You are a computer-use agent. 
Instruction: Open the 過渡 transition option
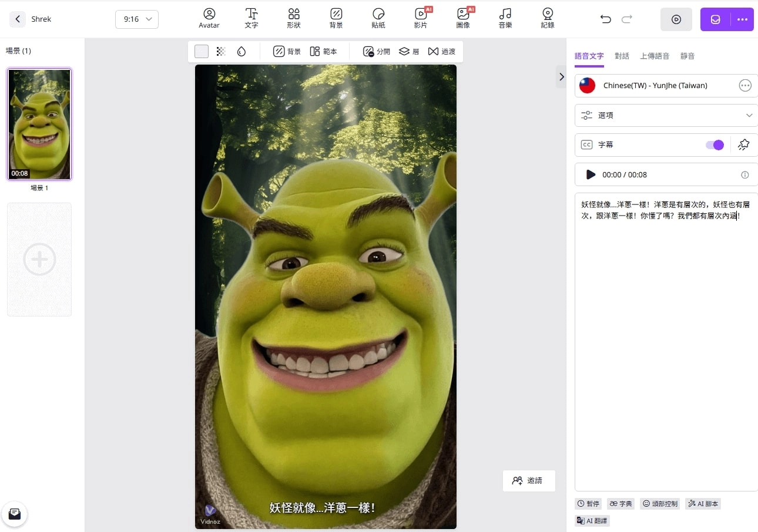pos(442,52)
